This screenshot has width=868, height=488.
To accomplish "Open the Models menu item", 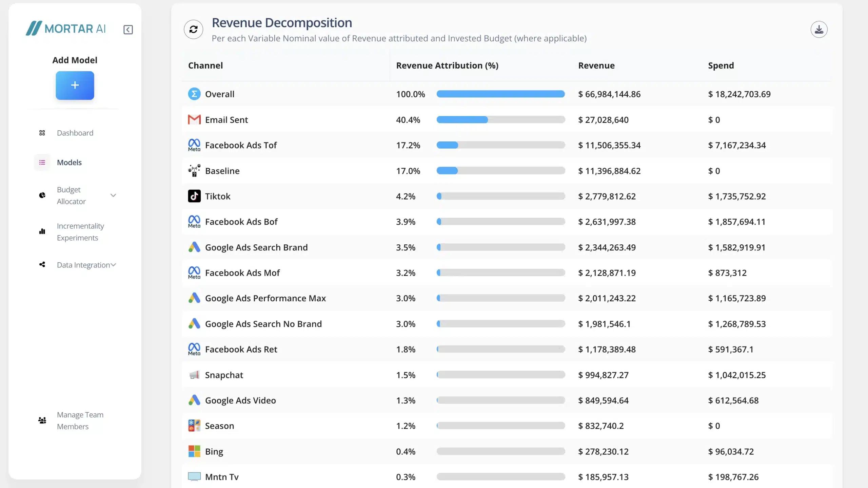I will [x=69, y=163].
